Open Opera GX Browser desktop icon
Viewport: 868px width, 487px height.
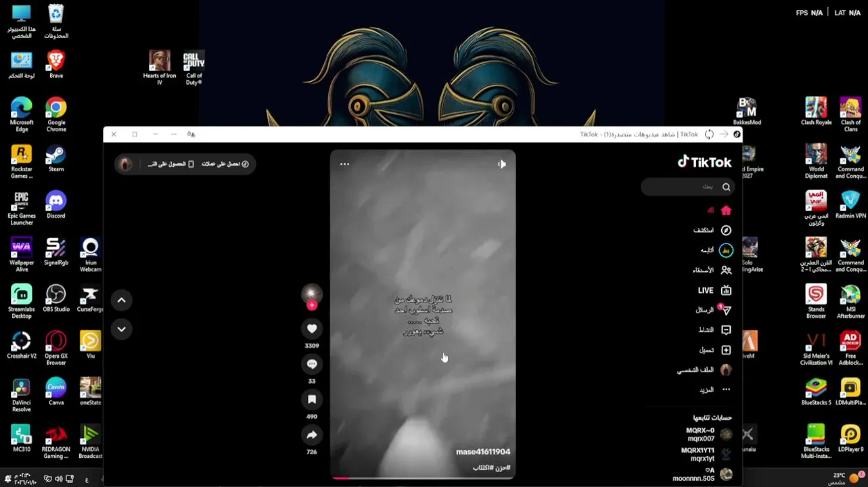56,348
